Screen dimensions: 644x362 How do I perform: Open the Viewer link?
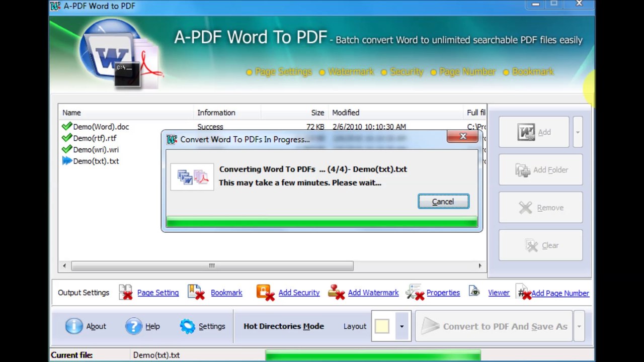tap(499, 293)
